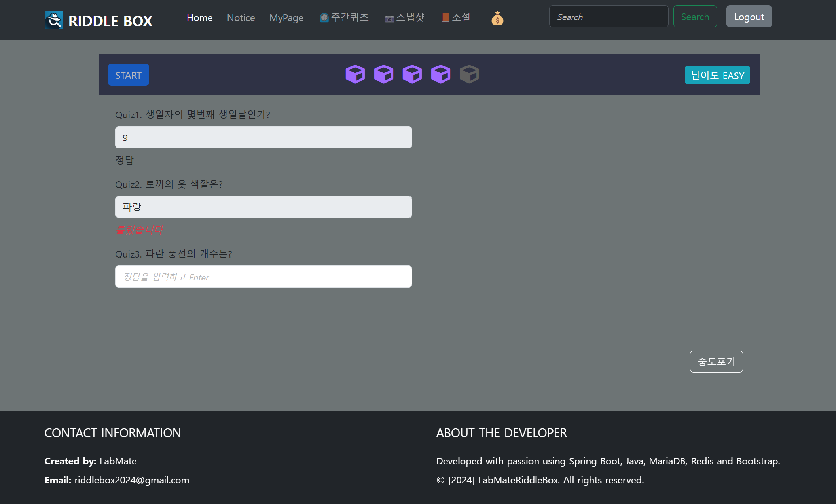Focus the Quiz3 answer input field

264,277
